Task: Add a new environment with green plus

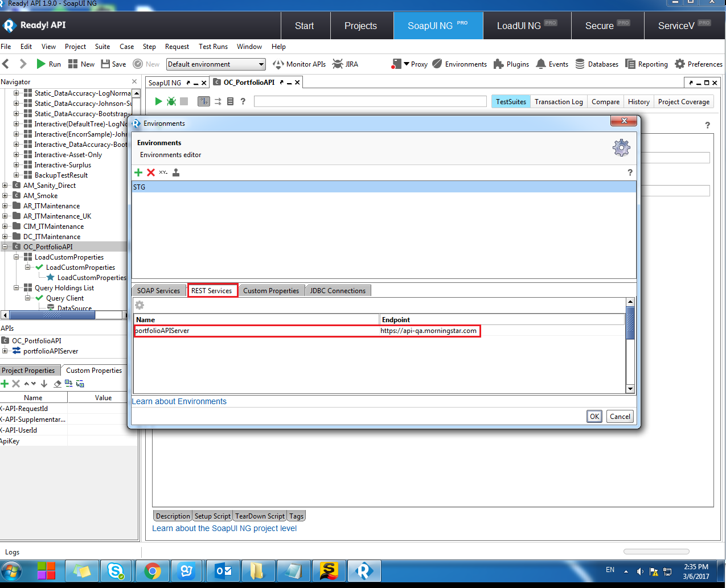Action: (x=138, y=172)
